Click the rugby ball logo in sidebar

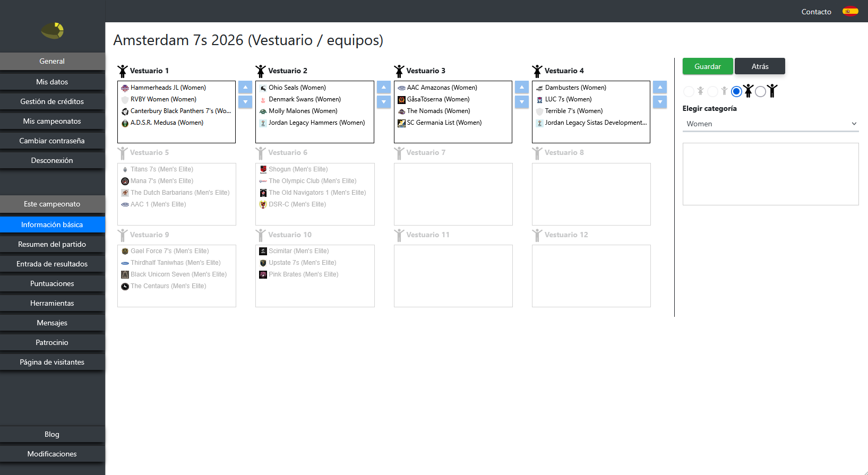(53, 31)
